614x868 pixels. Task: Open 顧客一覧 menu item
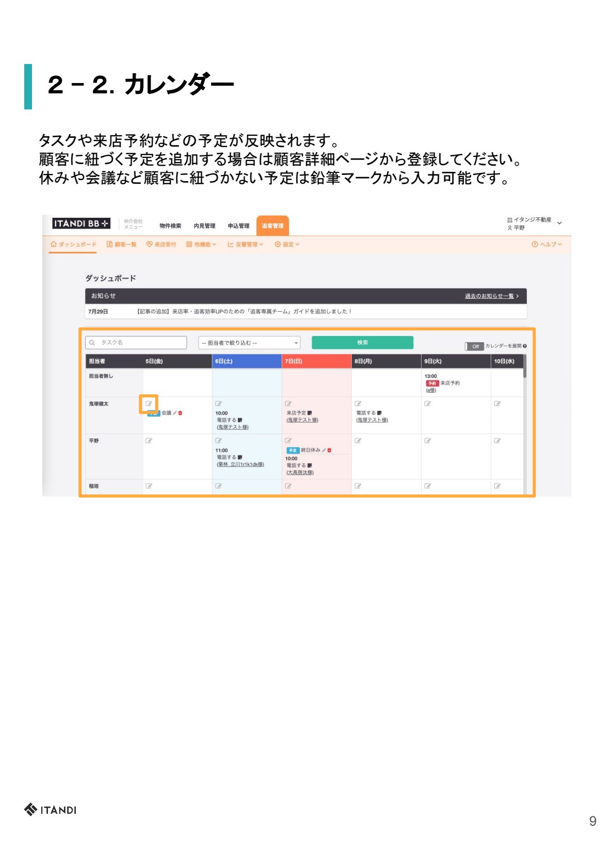121,245
